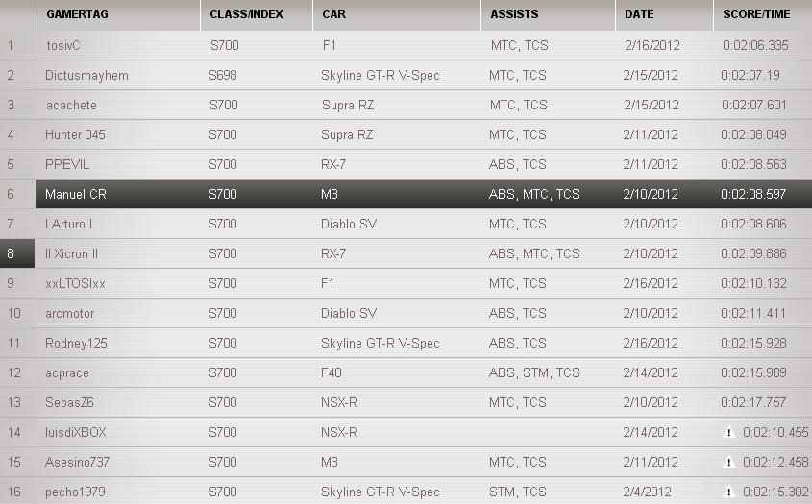Sort by ASSISTS column header
The height and width of the screenshot is (504, 812).
click(x=514, y=14)
